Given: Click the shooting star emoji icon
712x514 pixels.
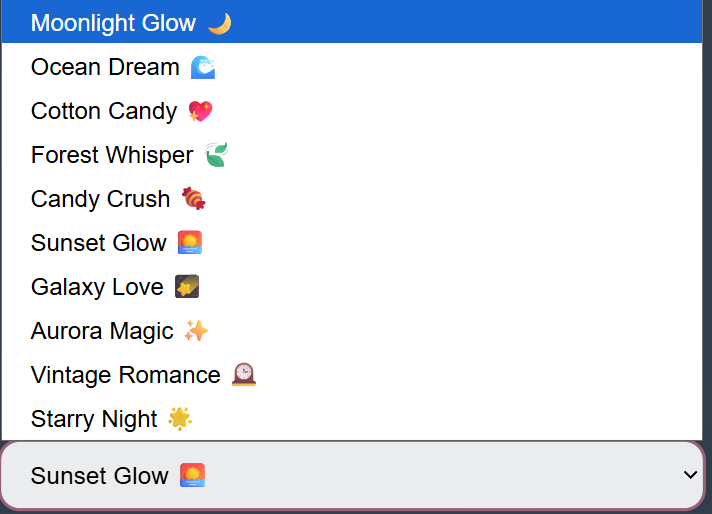Looking at the screenshot, I should [x=187, y=287].
